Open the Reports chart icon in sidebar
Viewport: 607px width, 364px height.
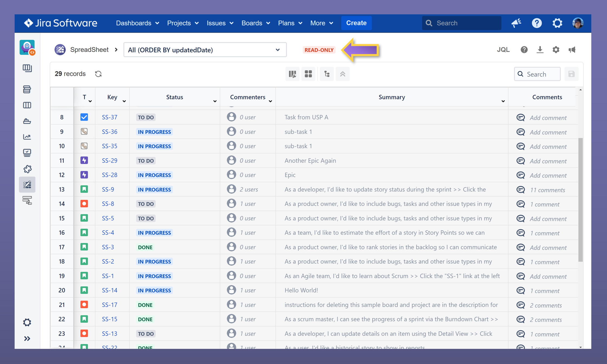[27, 137]
